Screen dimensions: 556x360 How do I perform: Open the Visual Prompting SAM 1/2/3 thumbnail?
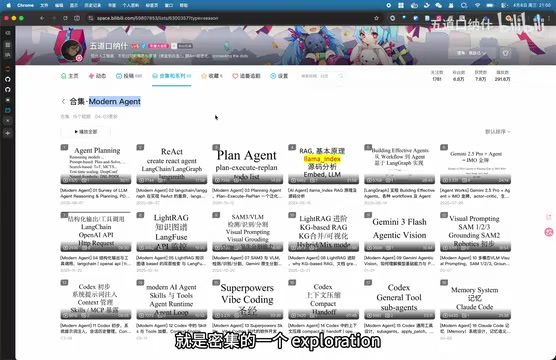(x=475, y=232)
